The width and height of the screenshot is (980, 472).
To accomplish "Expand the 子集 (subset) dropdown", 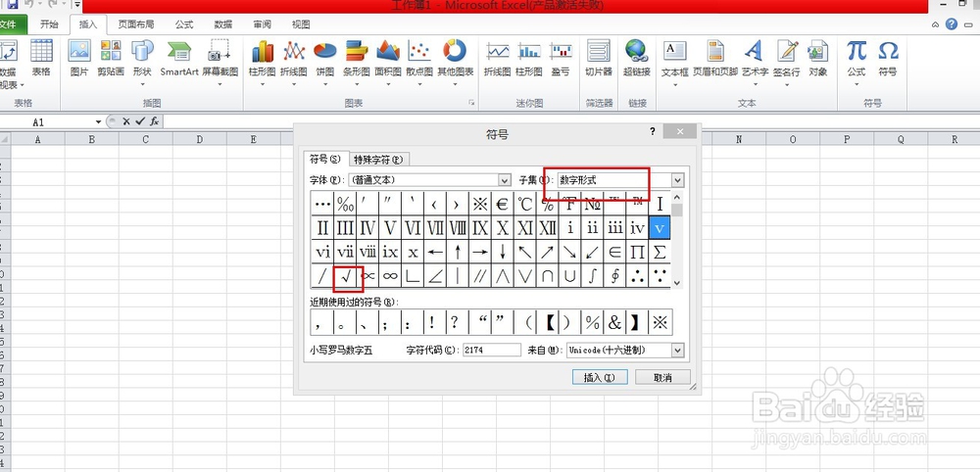I will point(677,180).
